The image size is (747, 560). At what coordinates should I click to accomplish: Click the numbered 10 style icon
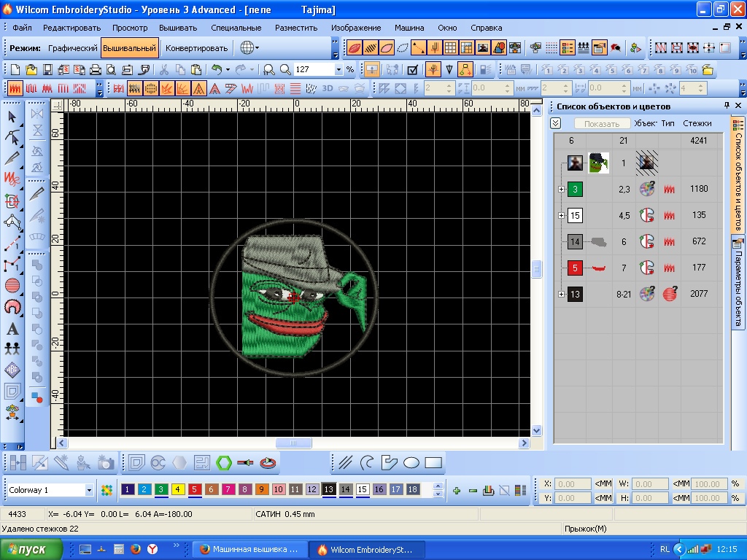[x=692, y=70]
